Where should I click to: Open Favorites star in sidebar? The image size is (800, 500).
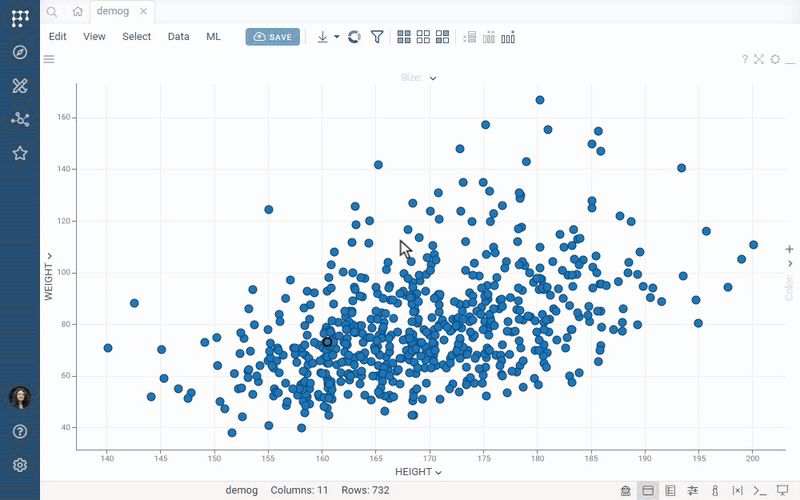20,153
